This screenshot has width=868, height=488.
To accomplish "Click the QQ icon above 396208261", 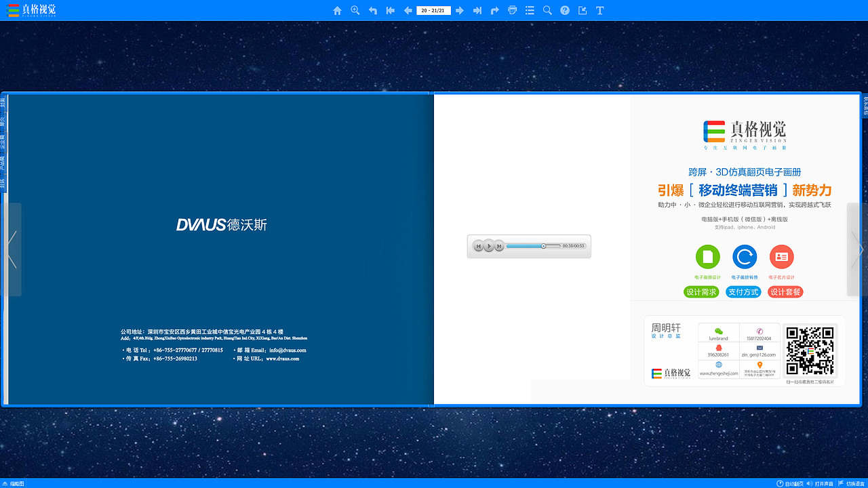I will pos(719,348).
